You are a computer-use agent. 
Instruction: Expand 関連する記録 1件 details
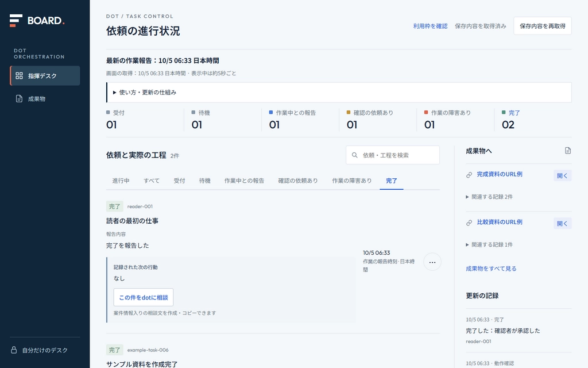click(x=489, y=245)
